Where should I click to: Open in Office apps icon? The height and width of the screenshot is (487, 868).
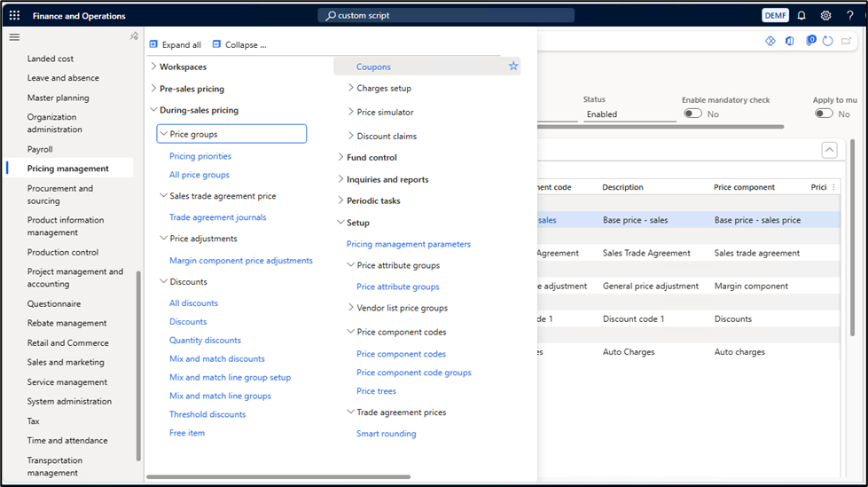pyautogui.click(x=790, y=41)
